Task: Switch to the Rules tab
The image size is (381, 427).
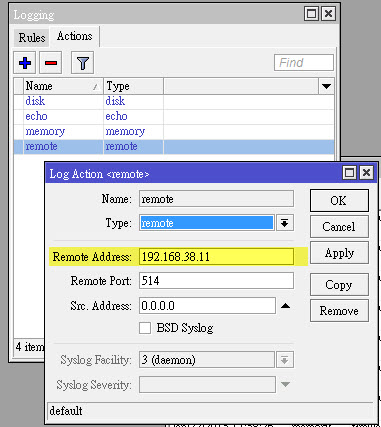Action: [x=32, y=37]
